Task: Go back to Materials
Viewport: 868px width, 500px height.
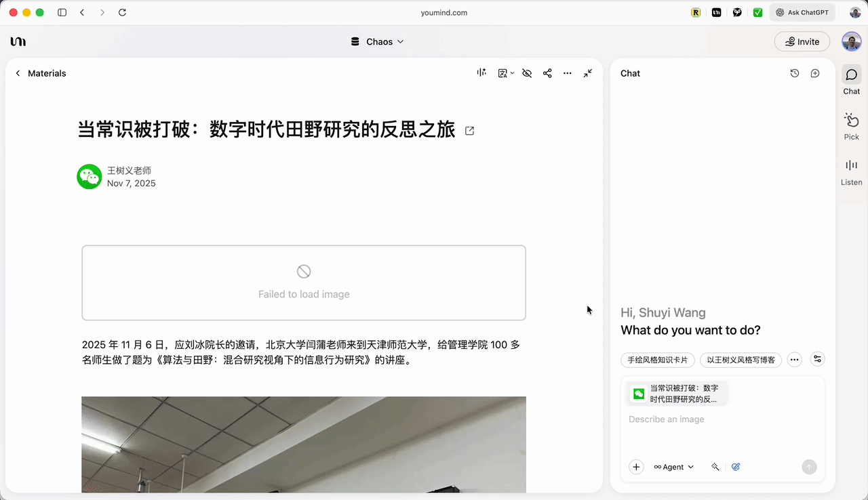Action: tap(40, 73)
